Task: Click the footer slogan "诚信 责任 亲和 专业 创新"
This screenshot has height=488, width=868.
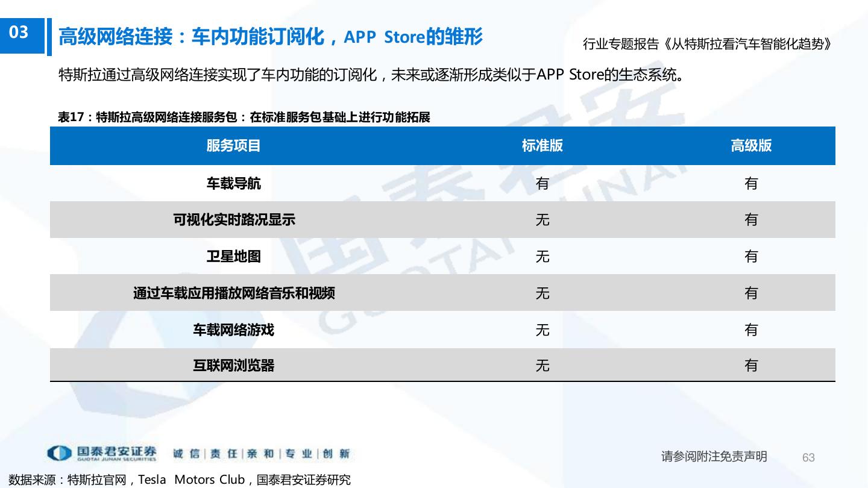Action: click(x=261, y=454)
